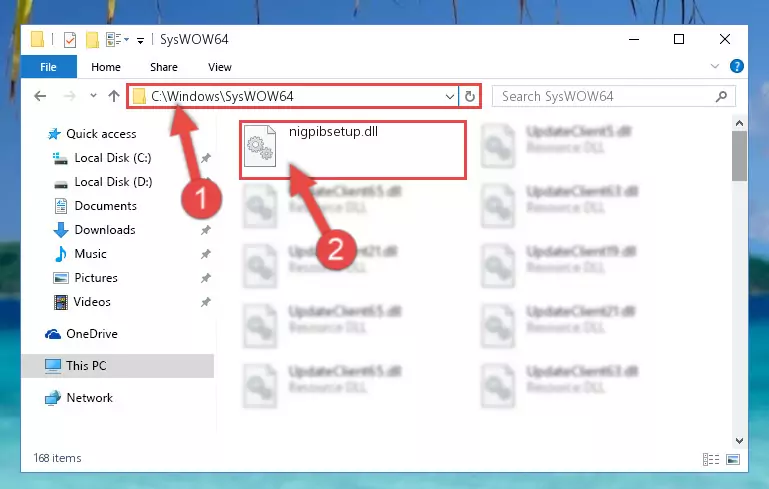
Task: Open Help with the blue question icon
Action: click(x=737, y=66)
